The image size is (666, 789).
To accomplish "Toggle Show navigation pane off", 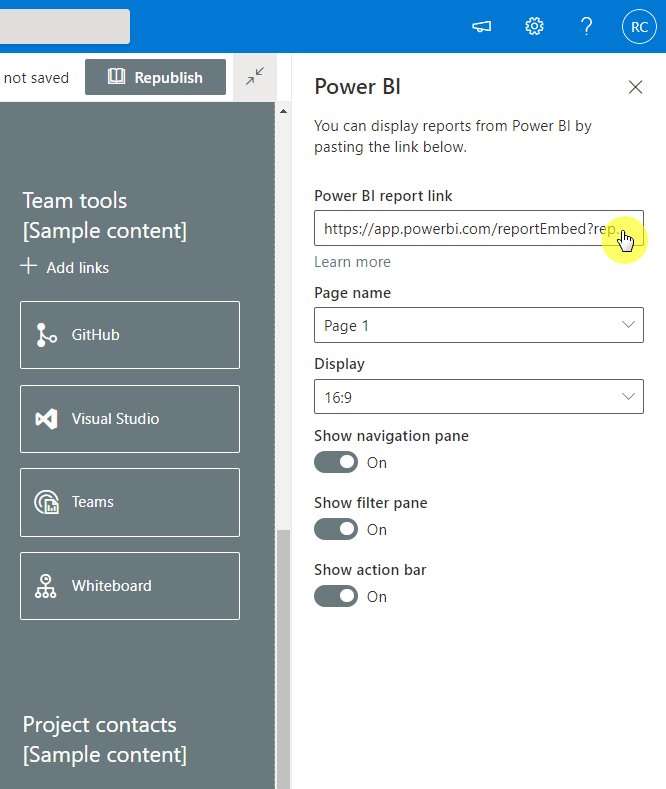I will click(x=336, y=462).
